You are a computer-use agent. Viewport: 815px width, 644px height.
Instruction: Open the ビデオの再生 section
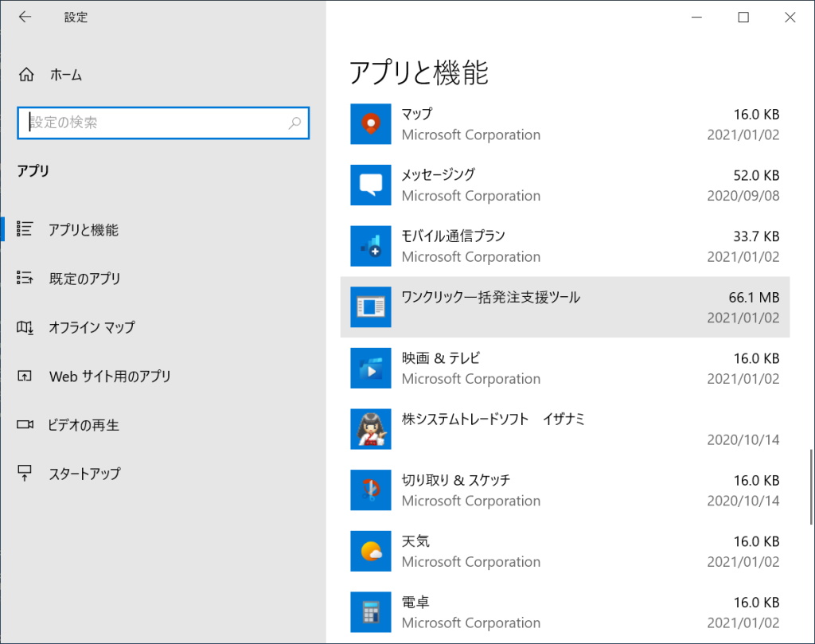click(x=163, y=424)
